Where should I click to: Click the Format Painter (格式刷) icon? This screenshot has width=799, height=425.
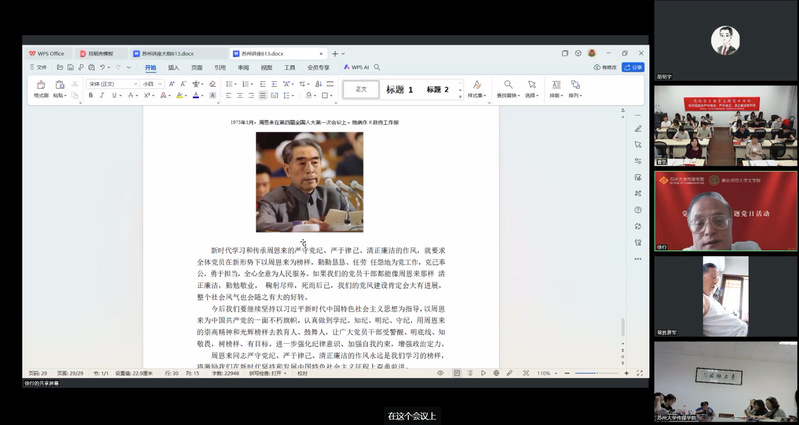[41, 86]
